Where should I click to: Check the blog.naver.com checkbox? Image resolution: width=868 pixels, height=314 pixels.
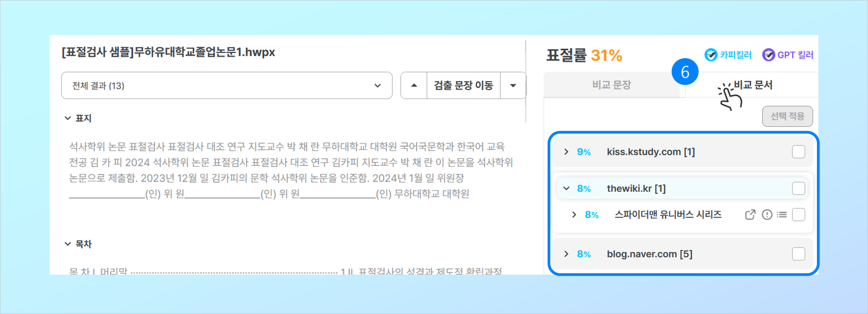pos(798,254)
